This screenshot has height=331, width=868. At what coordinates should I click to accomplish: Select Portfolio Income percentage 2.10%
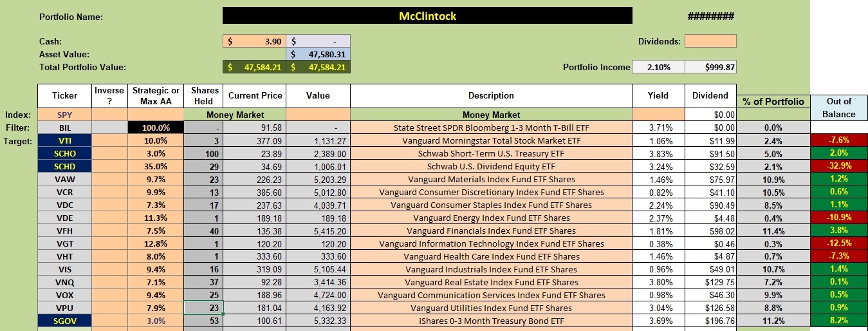[658, 67]
